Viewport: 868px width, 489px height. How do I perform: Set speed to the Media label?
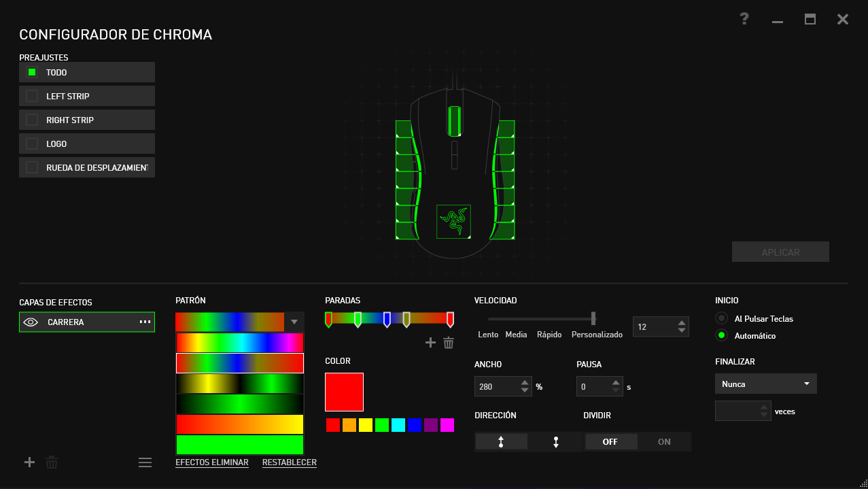(516, 335)
